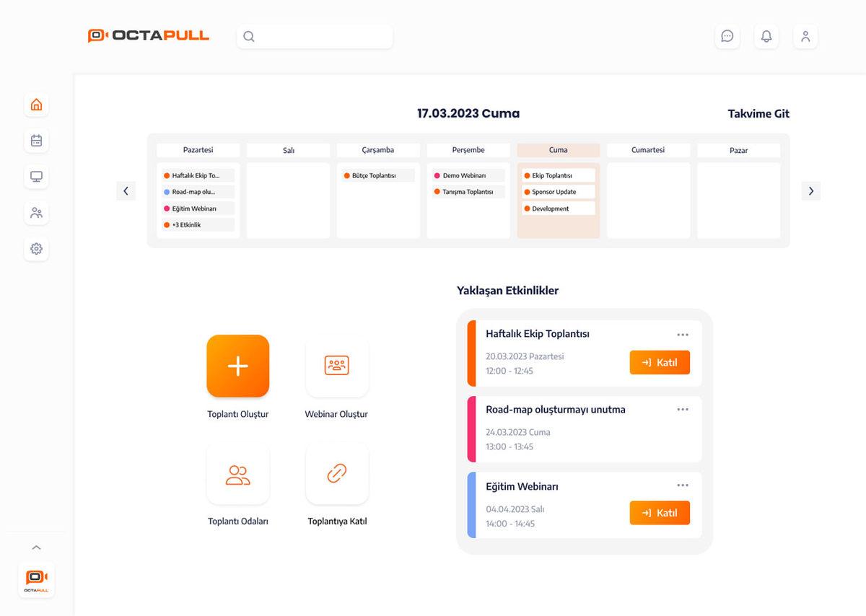Screen dimensions: 866x616
Task: Open the screen share monitor icon in sidebar
Action: coord(36,176)
